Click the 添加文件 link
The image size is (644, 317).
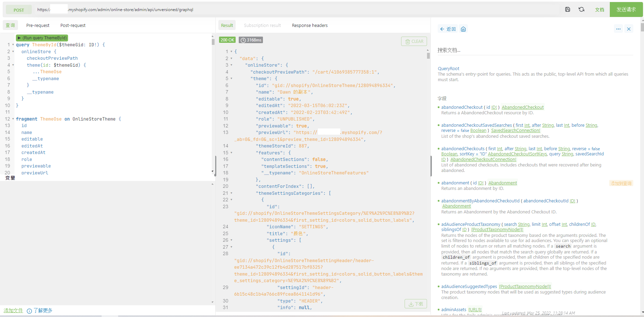point(13,310)
